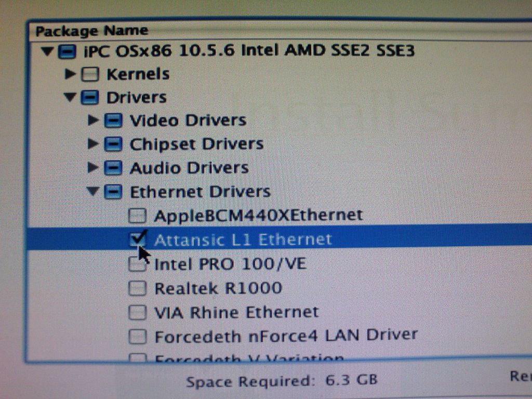Expand the Audio Drivers group
Image resolution: width=532 pixels, height=399 pixels.
[x=93, y=168]
